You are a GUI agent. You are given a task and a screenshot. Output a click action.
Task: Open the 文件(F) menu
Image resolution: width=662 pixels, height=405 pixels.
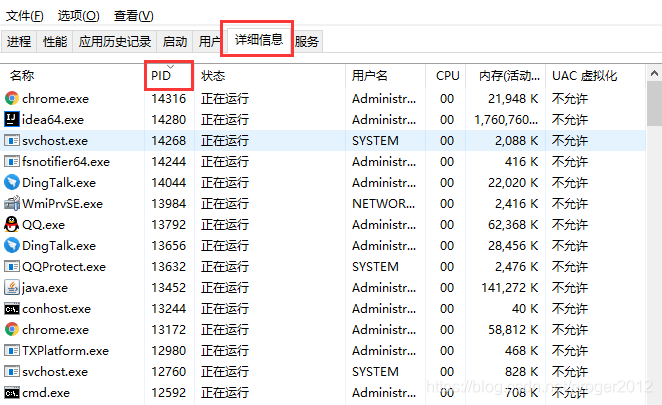pyautogui.click(x=24, y=16)
